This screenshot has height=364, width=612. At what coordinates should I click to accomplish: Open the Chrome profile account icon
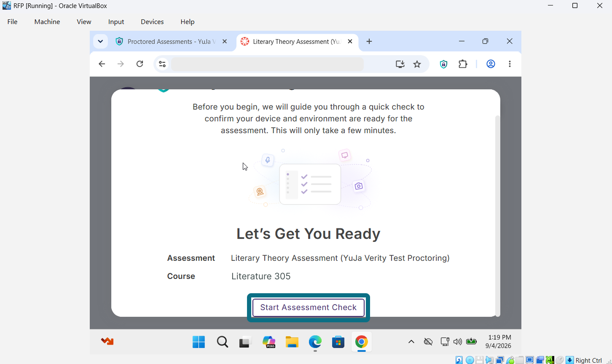(491, 64)
